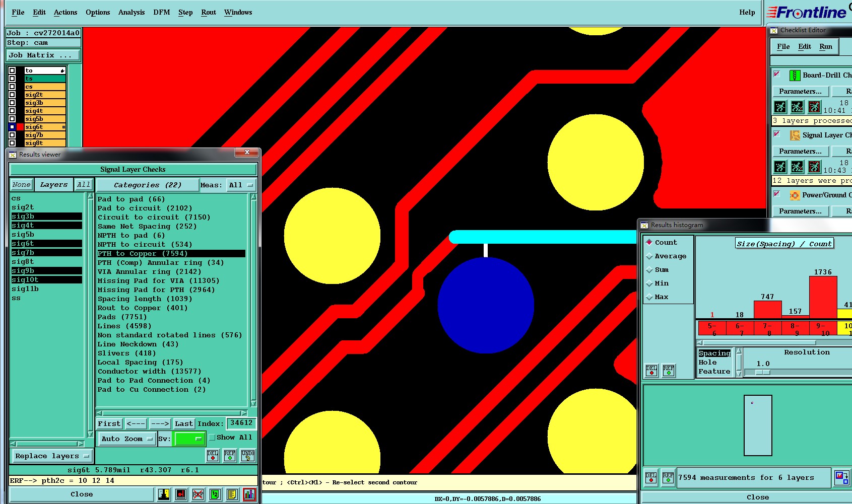Click the Job Matrix button
The width and height of the screenshot is (852, 504).
click(x=43, y=55)
